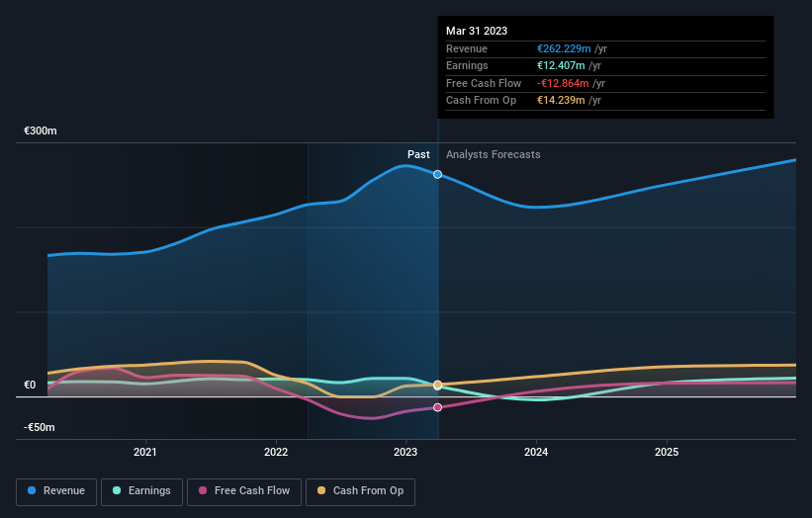Click the 2023 axis label

(406, 452)
